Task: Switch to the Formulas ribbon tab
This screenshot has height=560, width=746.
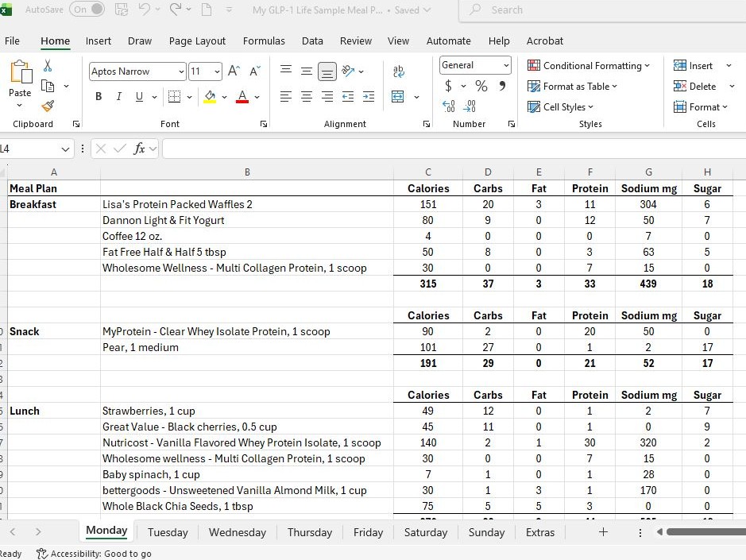Action: tap(264, 41)
